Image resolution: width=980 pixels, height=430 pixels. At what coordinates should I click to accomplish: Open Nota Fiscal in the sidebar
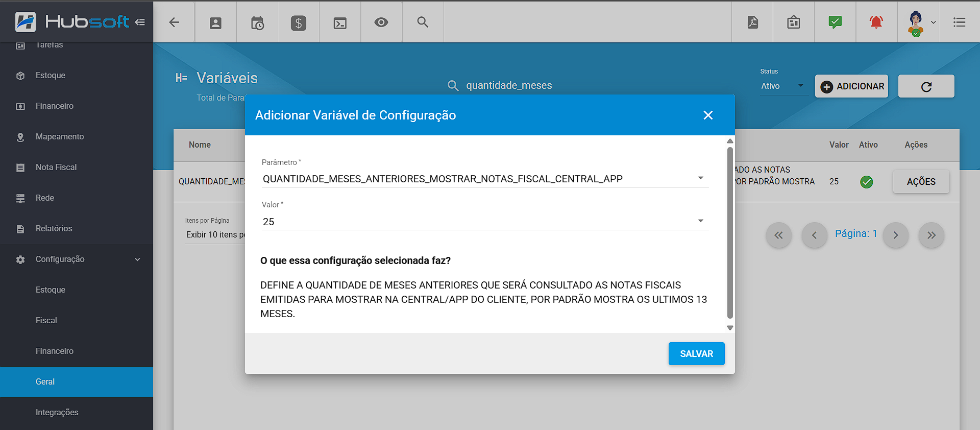77,168
